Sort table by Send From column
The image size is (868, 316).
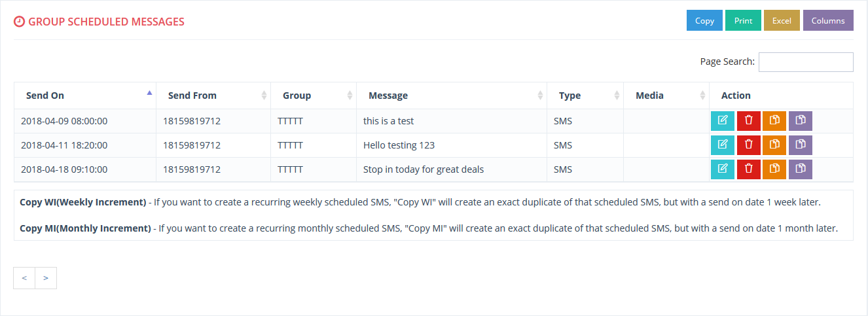[x=213, y=96]
